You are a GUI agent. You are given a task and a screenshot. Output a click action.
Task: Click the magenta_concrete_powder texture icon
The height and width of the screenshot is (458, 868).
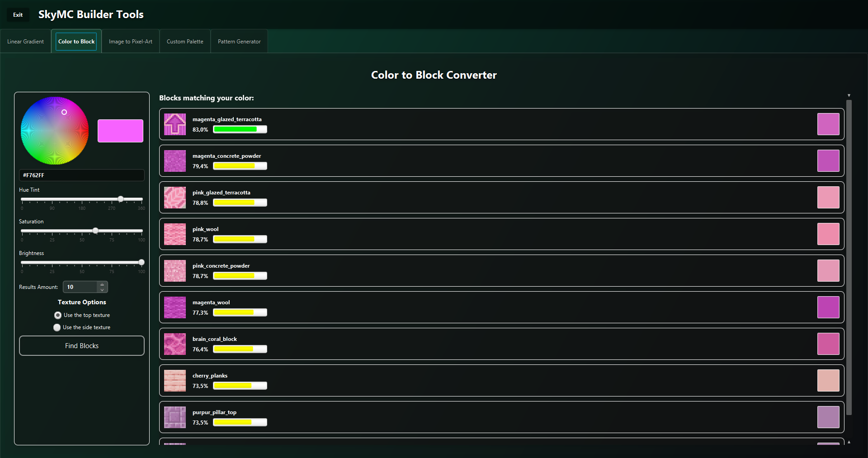pyautogui.click(x=175, y=161)
